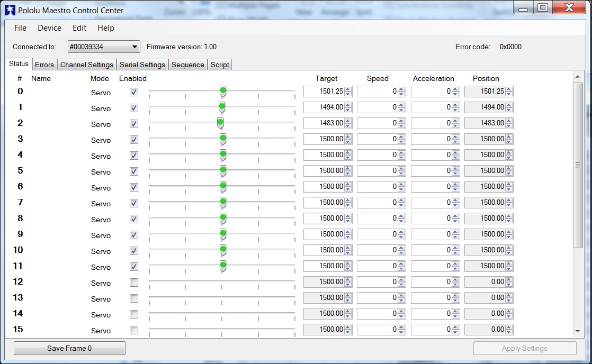Click the Speed column header
The image size is (592, 364).
pyautogui.click(x=378, y=78)
